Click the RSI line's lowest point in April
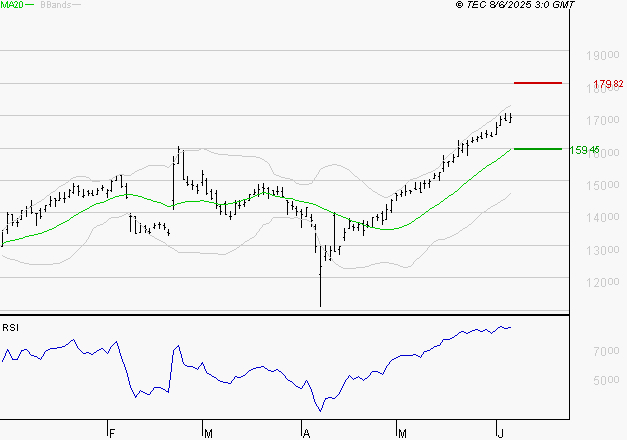The height and width of the screenshot is (440, 627). click(x=320, y=409)
